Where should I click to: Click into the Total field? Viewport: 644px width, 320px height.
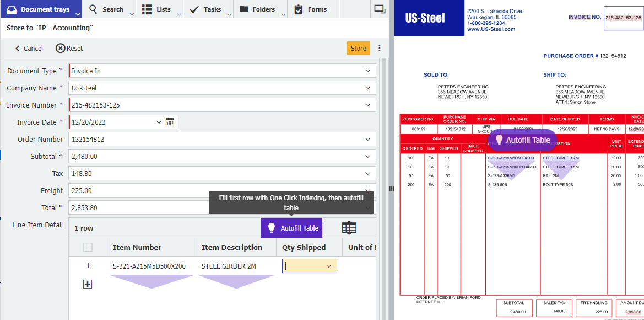pos(222,207)
